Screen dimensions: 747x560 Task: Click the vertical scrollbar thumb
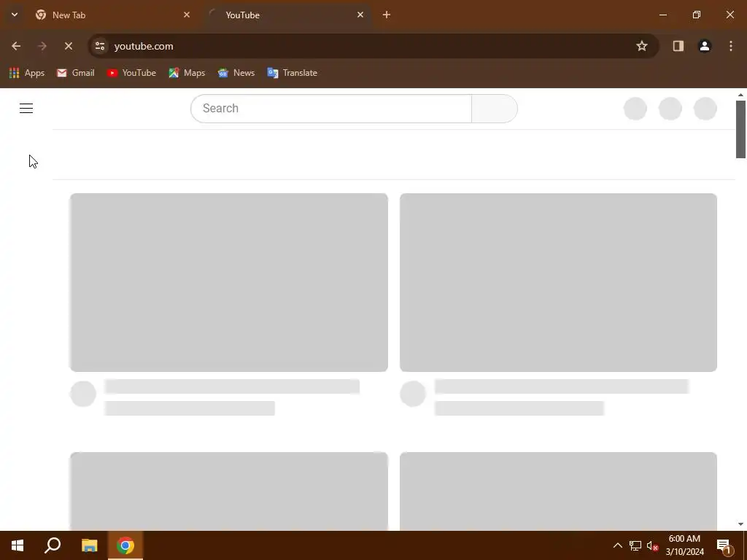740,130
